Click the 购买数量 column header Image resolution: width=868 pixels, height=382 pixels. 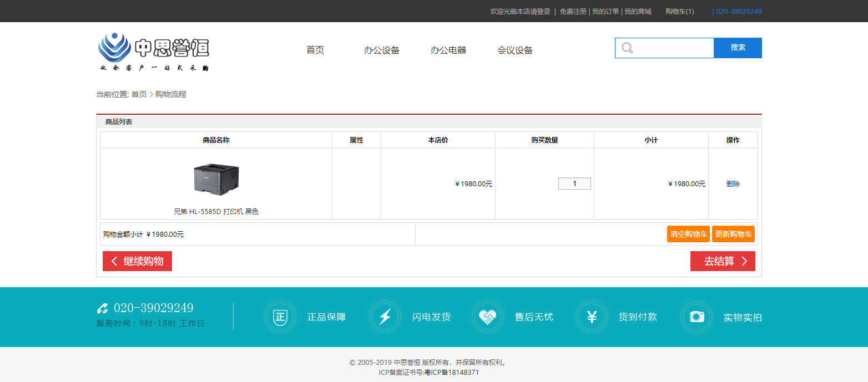[544, 140]
